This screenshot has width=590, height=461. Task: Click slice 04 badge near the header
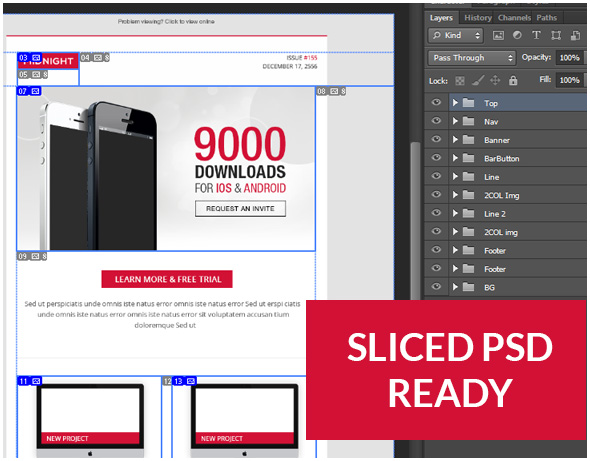point(95,58)
